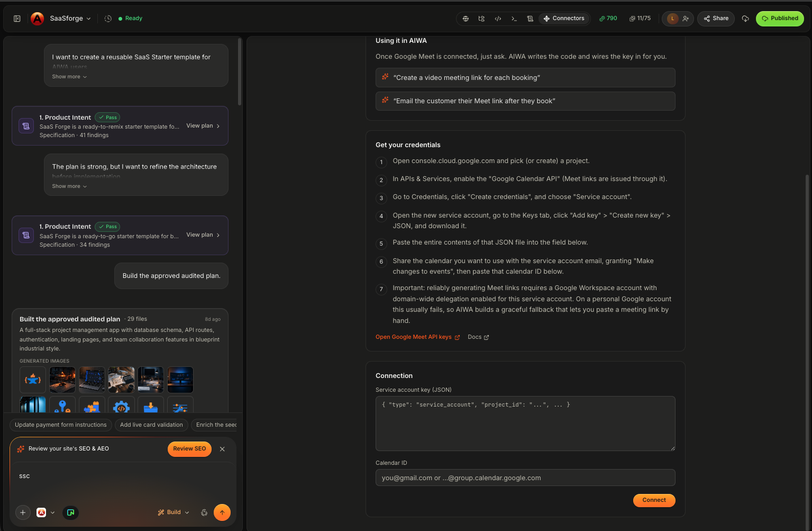This screenshot has width=812, height=531.
Task: Open the terminal console icon
Action: 514,19
